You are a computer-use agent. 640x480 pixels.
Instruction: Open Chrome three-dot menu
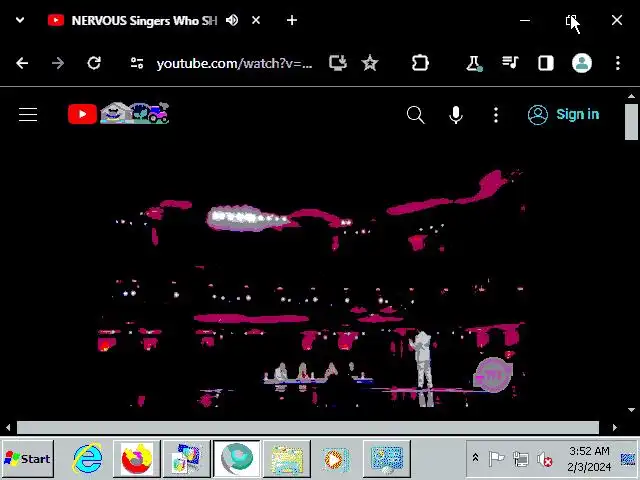click(x=618, y=63)
